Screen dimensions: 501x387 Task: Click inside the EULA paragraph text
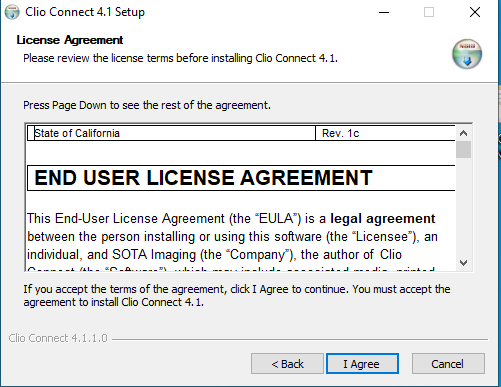(x=232, y=237)
